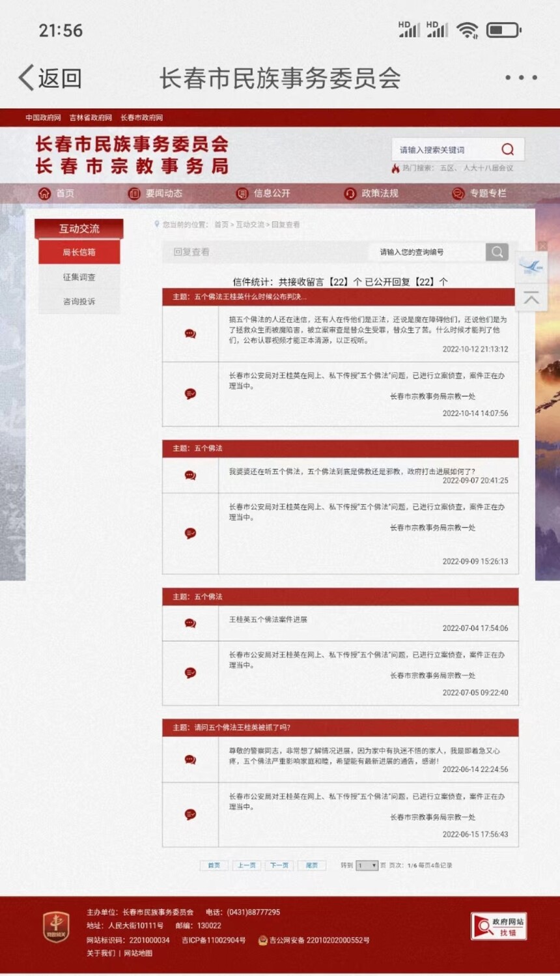
Task: Click the 互动交流 sidebar header
Action: 79,229
